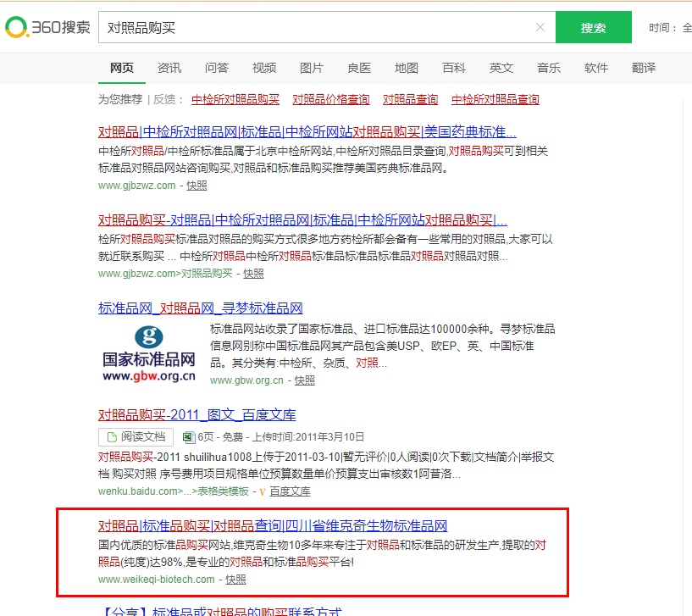Click suggested search 对照品价格查询
Image resolution: width=692 pixels, height=616 pixels.
330,99
